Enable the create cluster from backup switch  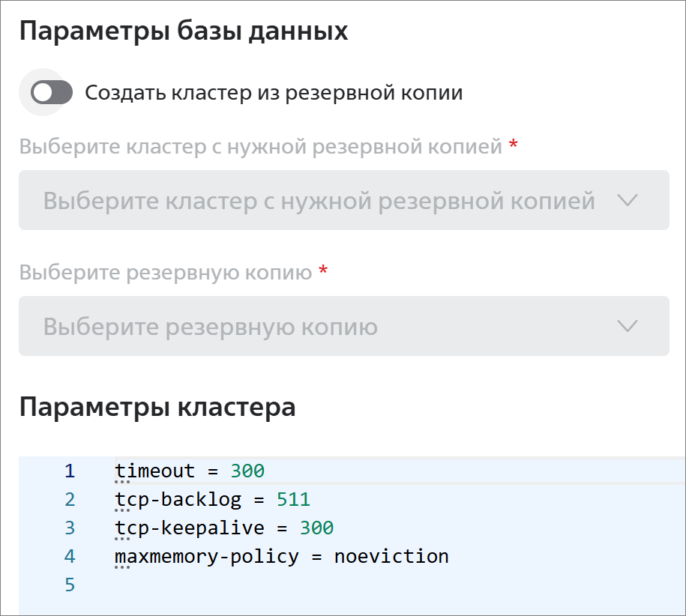[52, 92]
